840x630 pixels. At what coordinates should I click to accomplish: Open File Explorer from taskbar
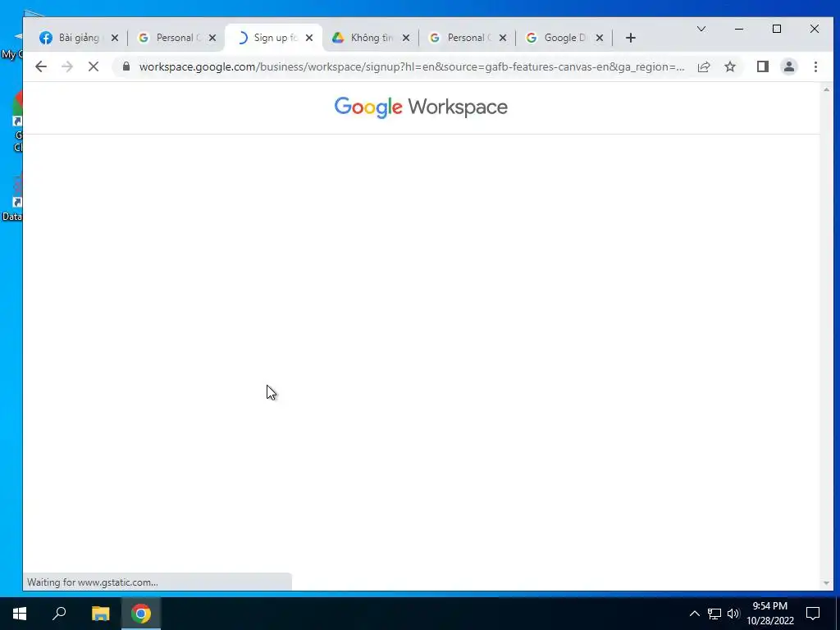click(x=100, y=614)
